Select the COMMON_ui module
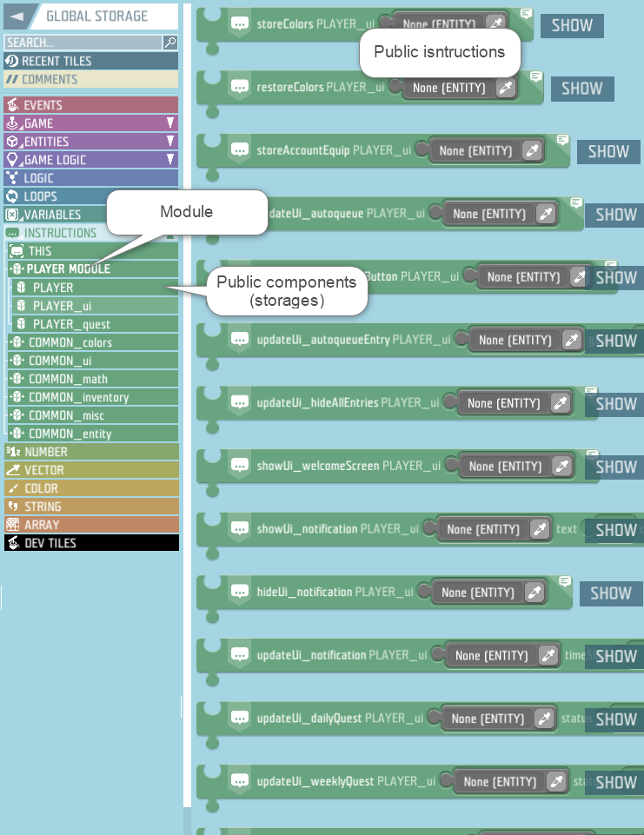 click(x=93, y=361)
